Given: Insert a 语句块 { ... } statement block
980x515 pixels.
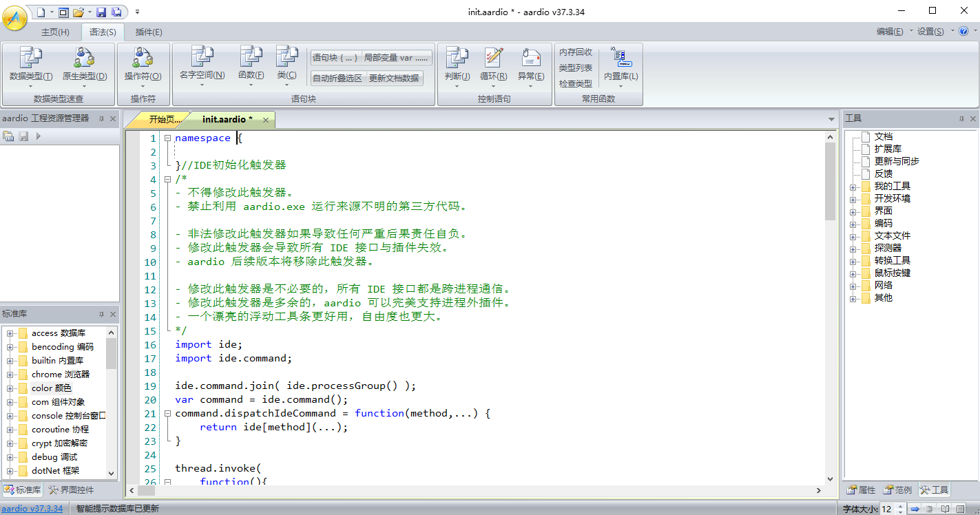Looking at the screenshot, I should [x=335, y=57].
